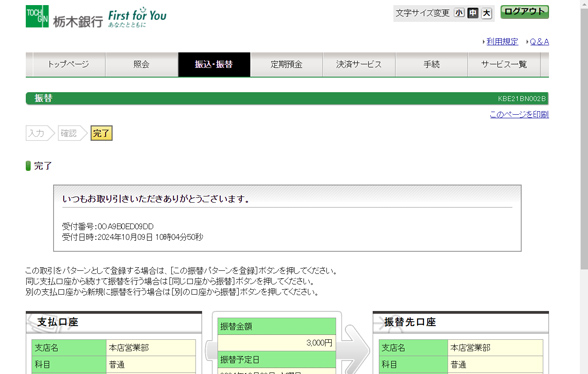Open the サービス一覧 tab
Screen dimensions: 588x374
click(504, 65)
